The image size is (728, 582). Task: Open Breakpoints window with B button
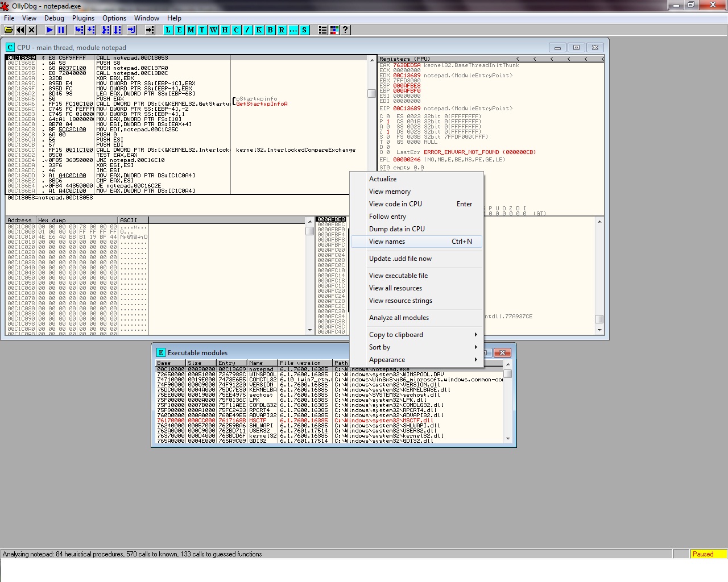tap(271, 30)
